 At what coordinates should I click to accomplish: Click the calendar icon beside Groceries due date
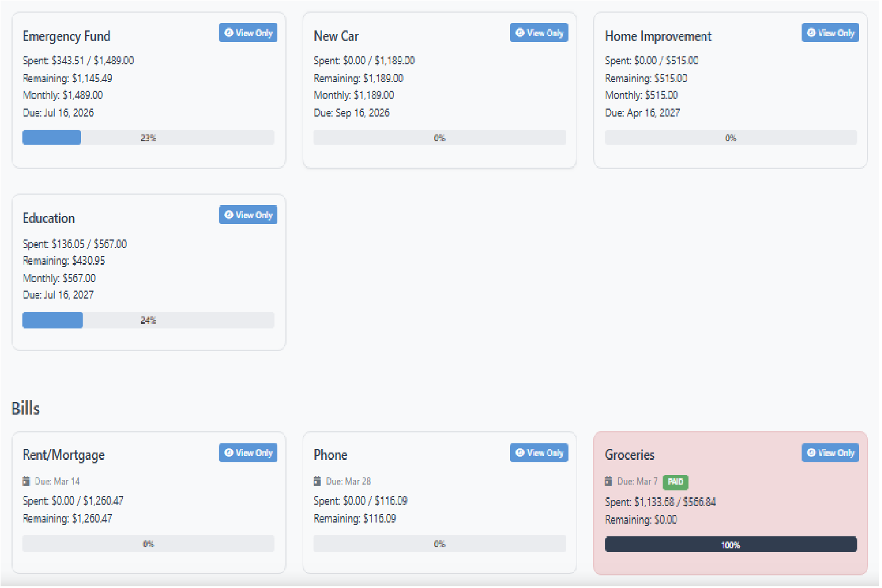coord(609,482)
